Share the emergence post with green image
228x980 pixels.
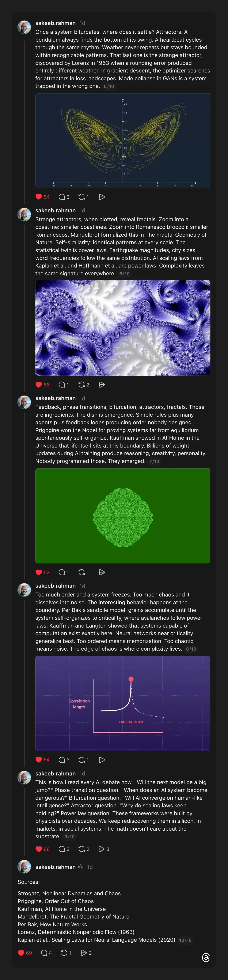tap(102, 572)
